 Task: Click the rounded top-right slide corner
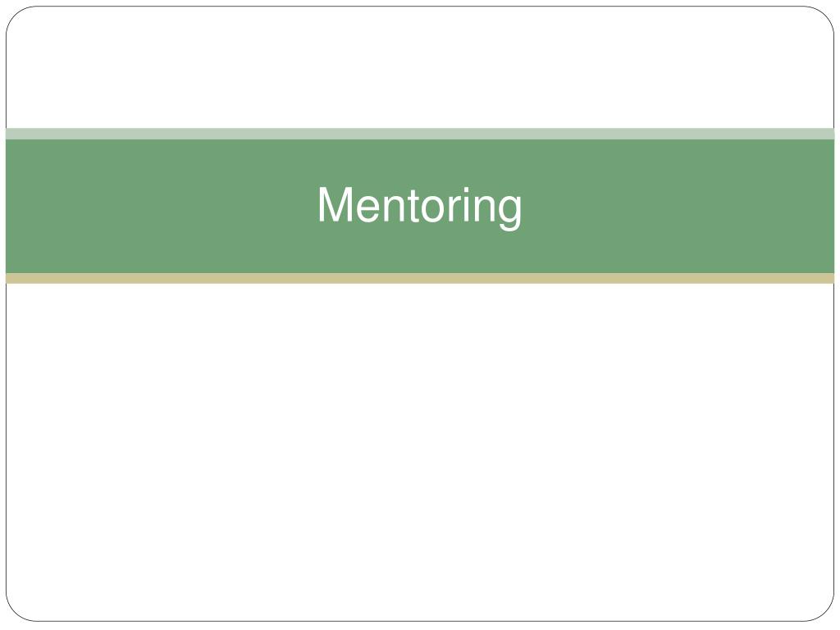(x=824, y=16)
